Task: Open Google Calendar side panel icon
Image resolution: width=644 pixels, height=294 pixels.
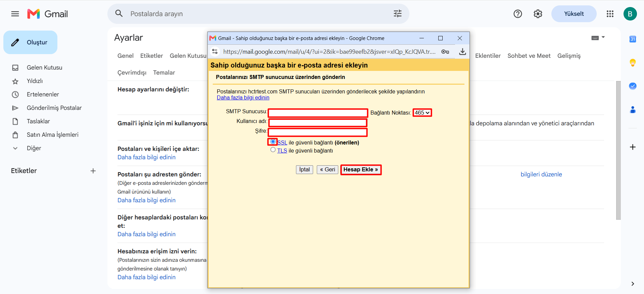Action: tap(633, 39)
